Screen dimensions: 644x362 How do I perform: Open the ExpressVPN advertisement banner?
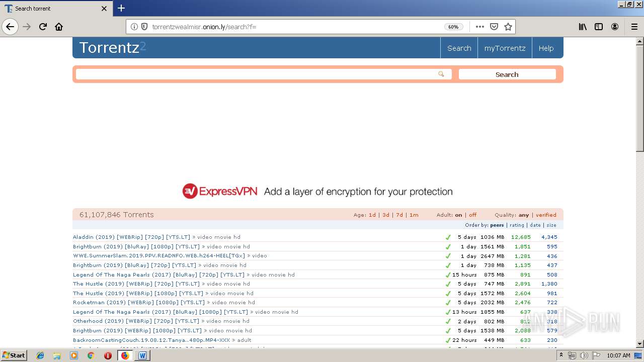[317, 192]
